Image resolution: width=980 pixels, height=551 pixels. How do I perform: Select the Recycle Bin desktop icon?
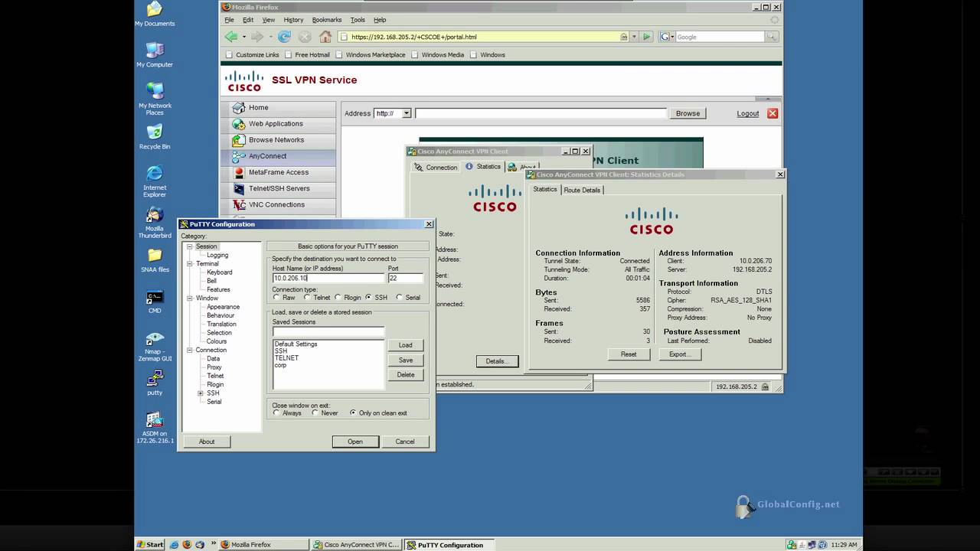(x=155, y=137)
